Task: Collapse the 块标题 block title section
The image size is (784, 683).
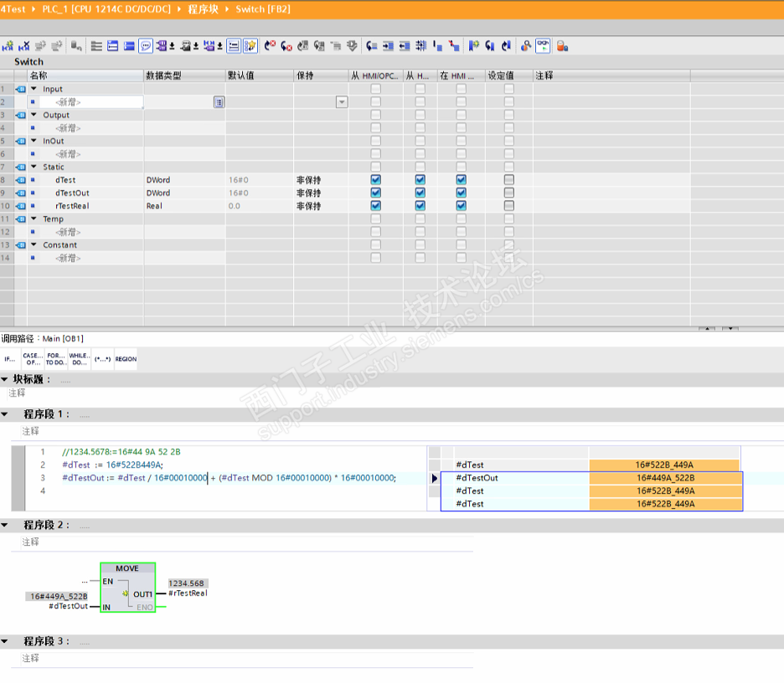Action: (5, 379)
